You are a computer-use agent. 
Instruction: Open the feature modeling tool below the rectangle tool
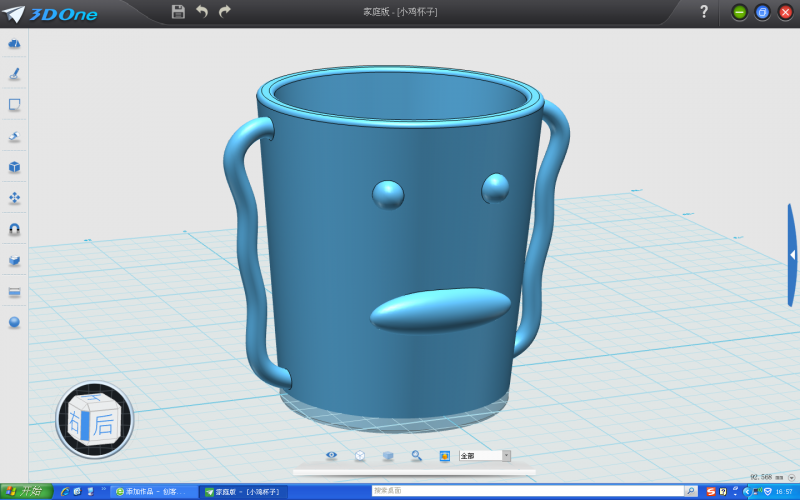[x=14, y=136]
